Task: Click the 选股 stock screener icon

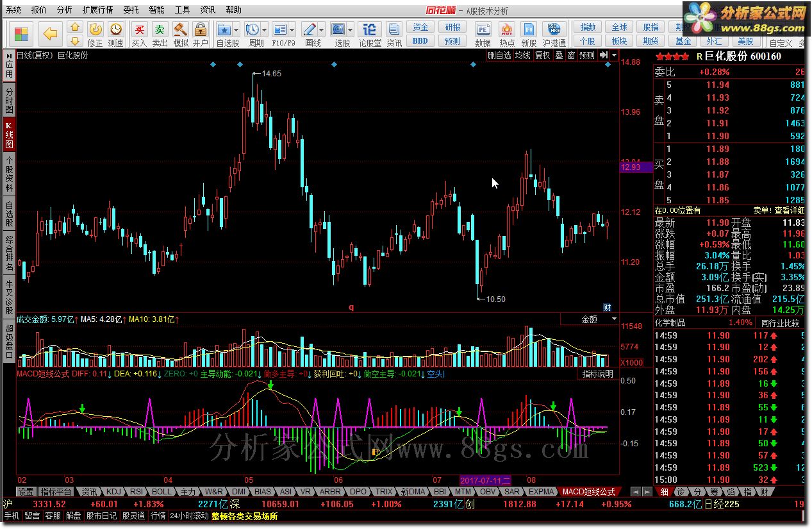Action: pos(338,29)
